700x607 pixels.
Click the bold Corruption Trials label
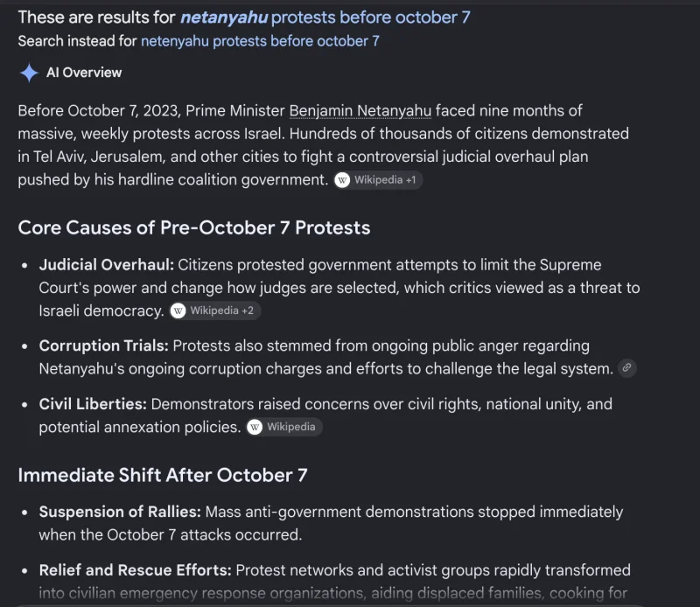pyautogui.click(x=103, y=345)
